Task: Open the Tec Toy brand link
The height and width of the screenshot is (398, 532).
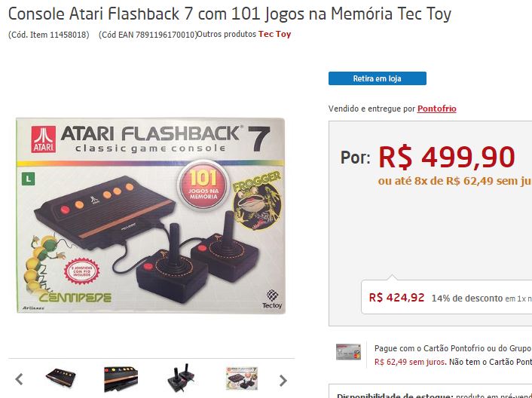Action: click(274, 34)
